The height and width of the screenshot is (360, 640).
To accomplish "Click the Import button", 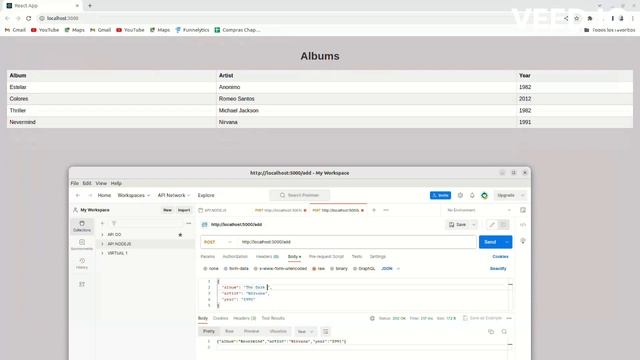I will [x=184, y=210].
